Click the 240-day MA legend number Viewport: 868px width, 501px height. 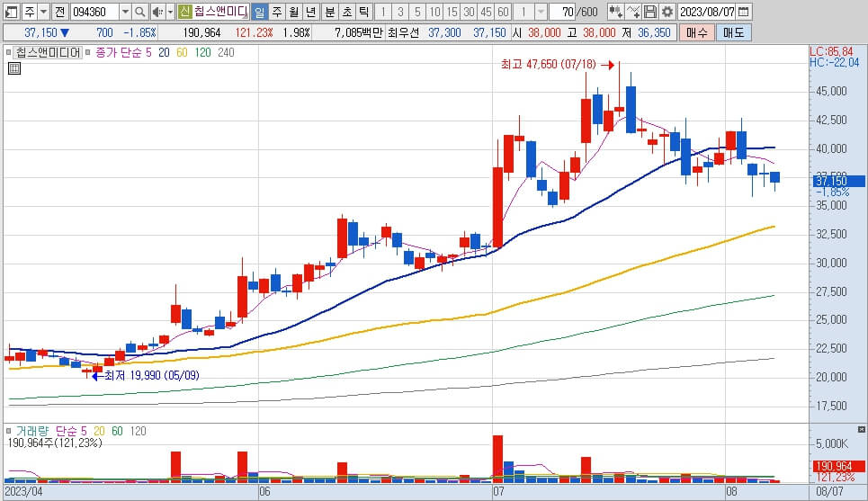click(x=226, y=52)
